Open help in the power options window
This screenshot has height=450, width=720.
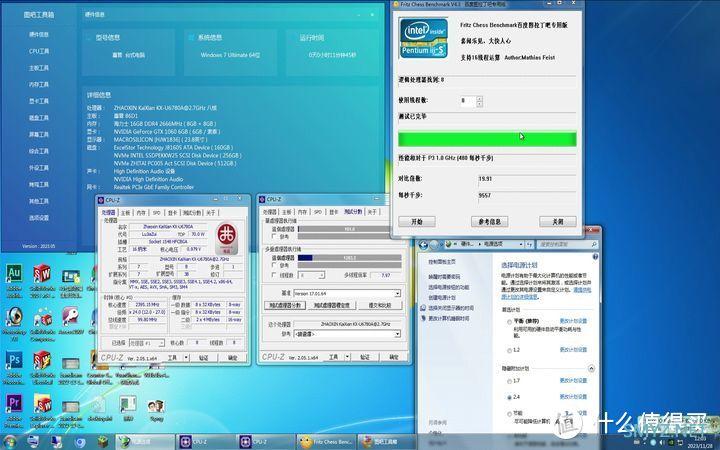pos(595,257)
